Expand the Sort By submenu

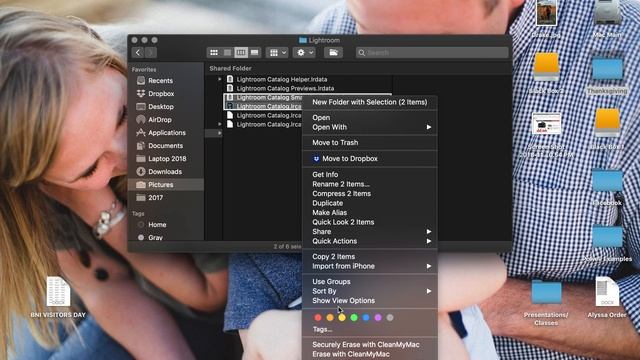pyautogui.click(x=370, y=291)
